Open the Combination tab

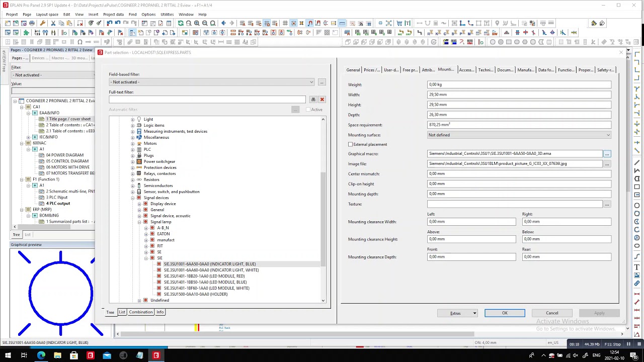[140, 312]
